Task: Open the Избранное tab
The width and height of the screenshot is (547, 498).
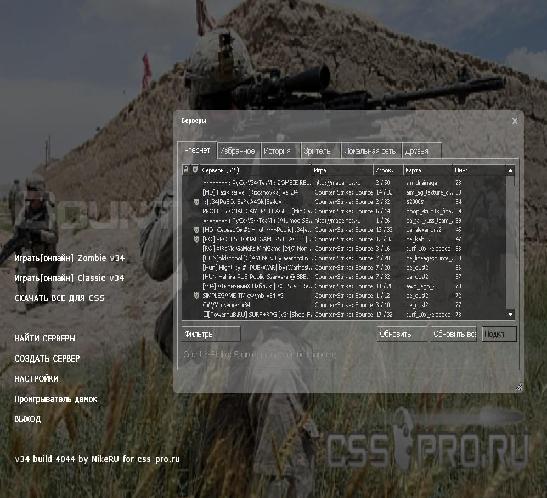Action: point(239,151)
